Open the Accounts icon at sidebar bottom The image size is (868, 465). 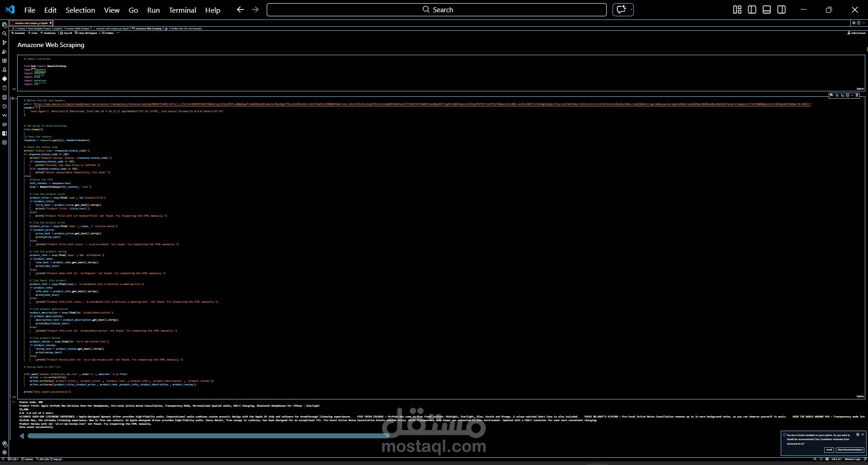click(x=5, y=444)
